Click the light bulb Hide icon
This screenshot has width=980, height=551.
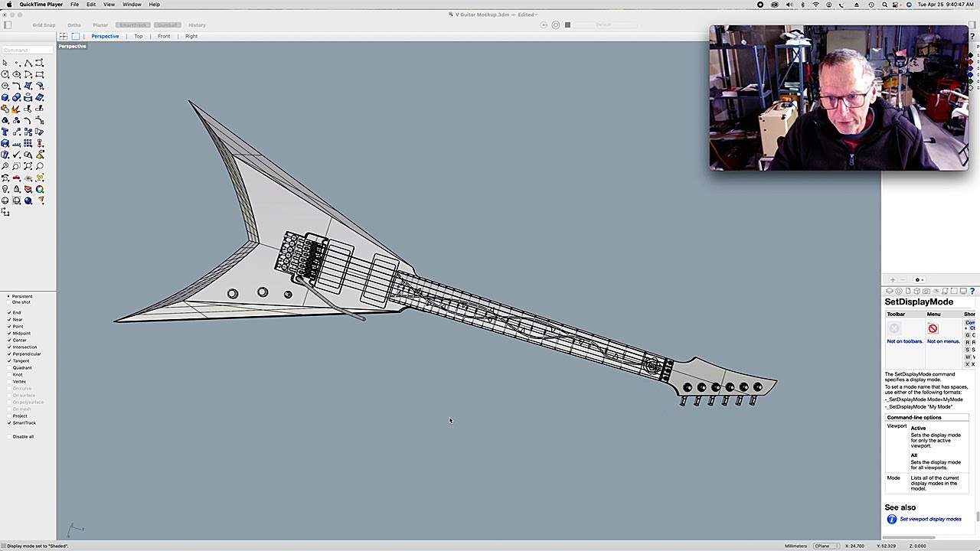click(x=5, y=188)
